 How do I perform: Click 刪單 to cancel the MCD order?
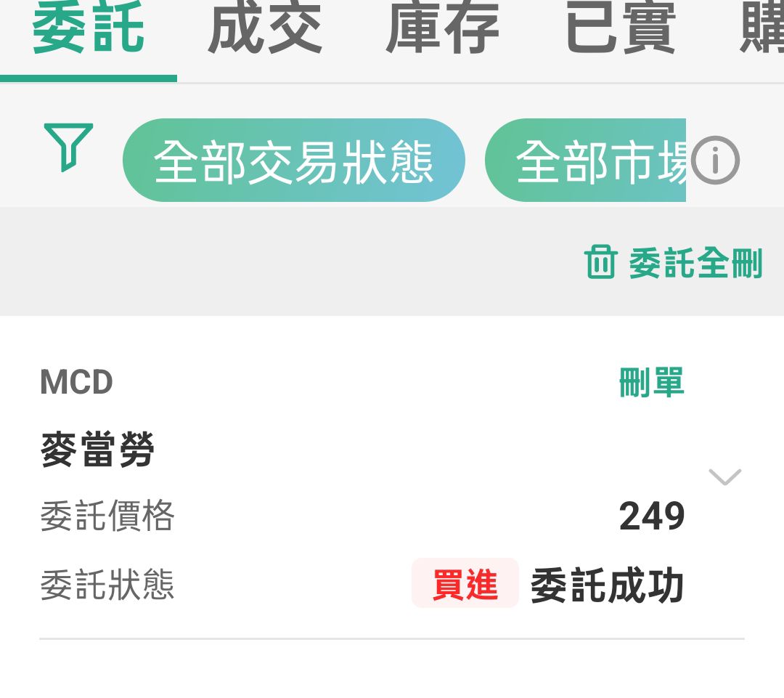tap(651, 382)
